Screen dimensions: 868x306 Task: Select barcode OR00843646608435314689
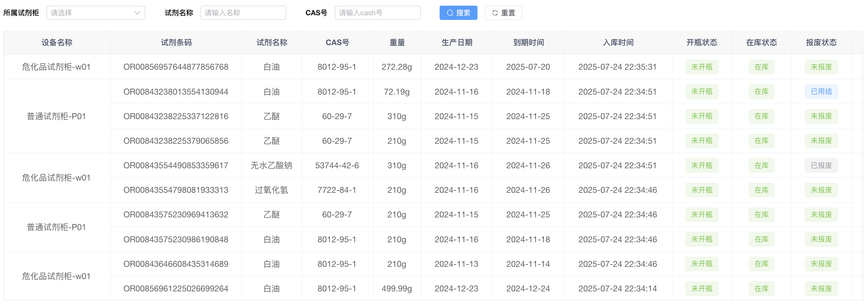[176, 264]
